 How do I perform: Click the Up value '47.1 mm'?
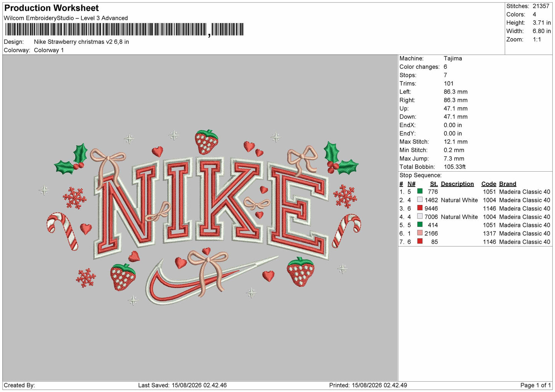(x=456, y=109)
